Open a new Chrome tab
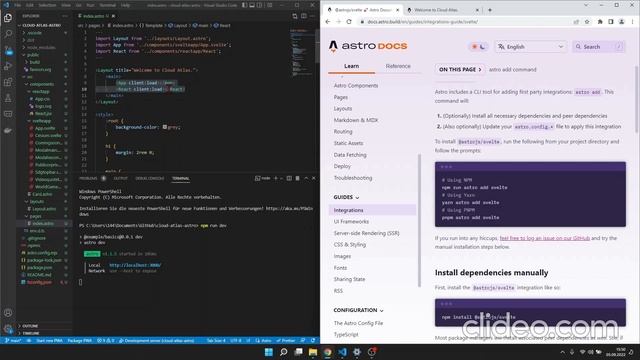640x360 pixels. [x=490, y=10]
